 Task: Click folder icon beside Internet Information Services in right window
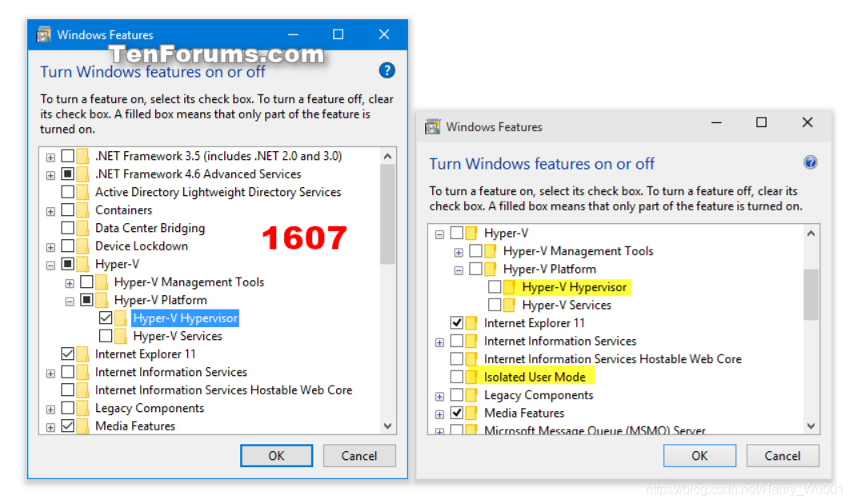471,341
